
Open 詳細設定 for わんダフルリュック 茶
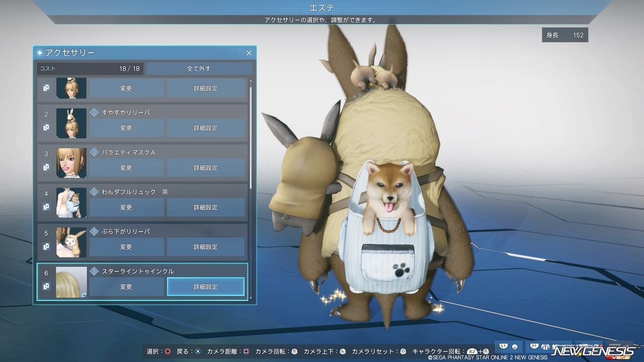coord(206,208)
